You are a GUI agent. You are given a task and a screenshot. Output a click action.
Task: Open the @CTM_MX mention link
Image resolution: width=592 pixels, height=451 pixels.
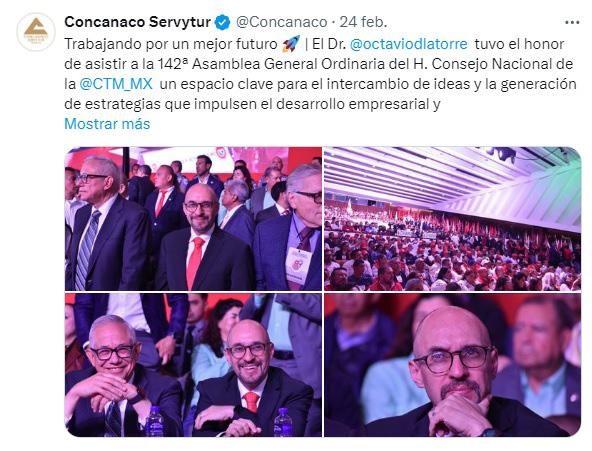click(116, 84)
